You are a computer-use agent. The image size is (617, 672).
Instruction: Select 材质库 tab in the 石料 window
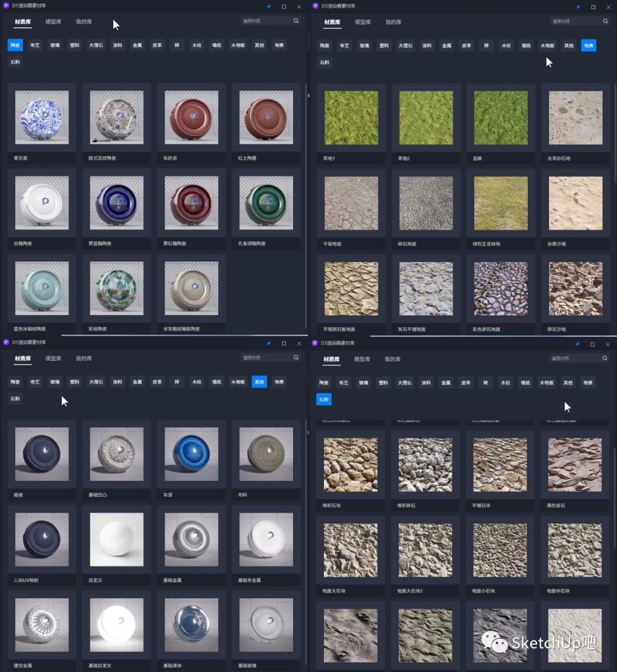(x=331, y=359)
